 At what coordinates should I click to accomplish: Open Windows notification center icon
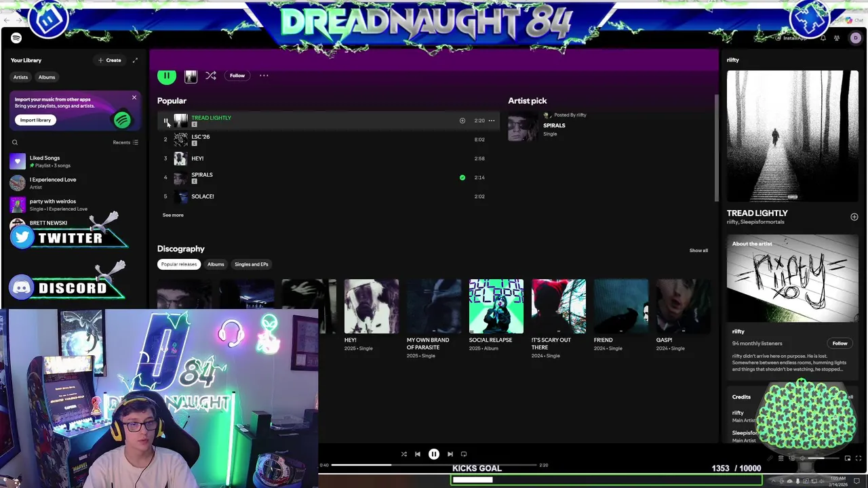click(856, 481)
